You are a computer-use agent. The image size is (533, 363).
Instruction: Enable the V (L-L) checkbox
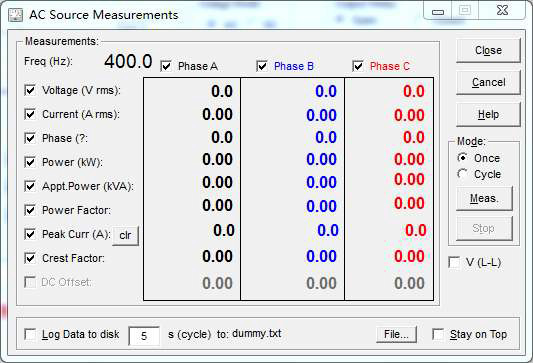[x=454, y=262]
